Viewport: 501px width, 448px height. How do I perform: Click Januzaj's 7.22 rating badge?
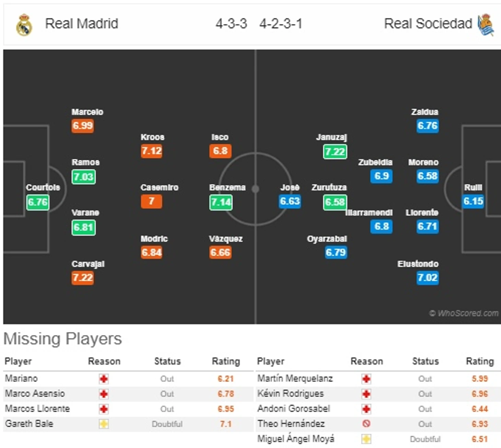point(335,151)
